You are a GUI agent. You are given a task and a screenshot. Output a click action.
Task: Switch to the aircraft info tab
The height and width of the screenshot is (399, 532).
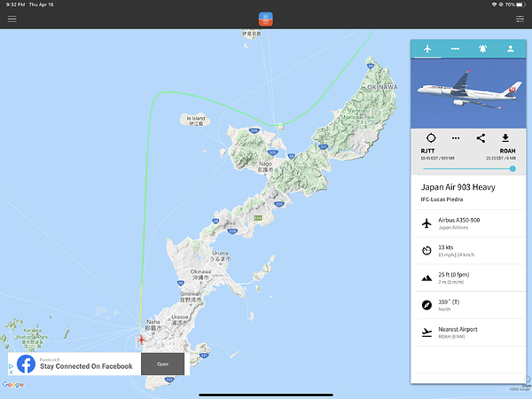427,49
